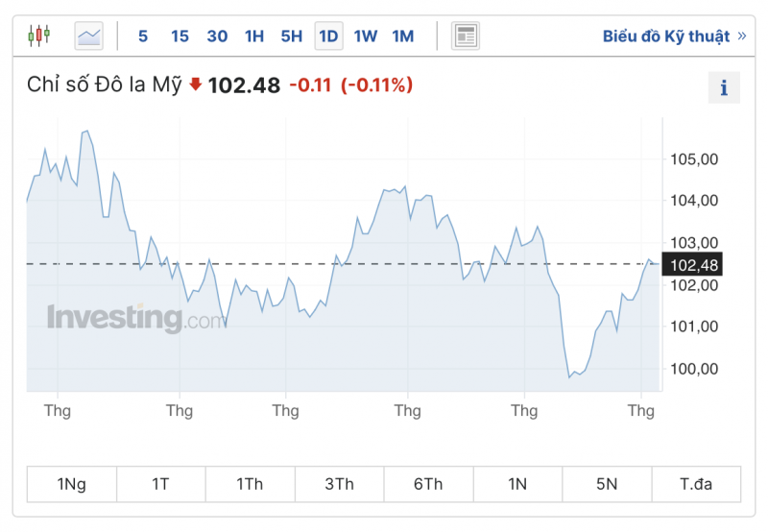The height and width of the screenshot is (532, 768).
Task: Show the 5N range
Action: (x=607, y=484)
